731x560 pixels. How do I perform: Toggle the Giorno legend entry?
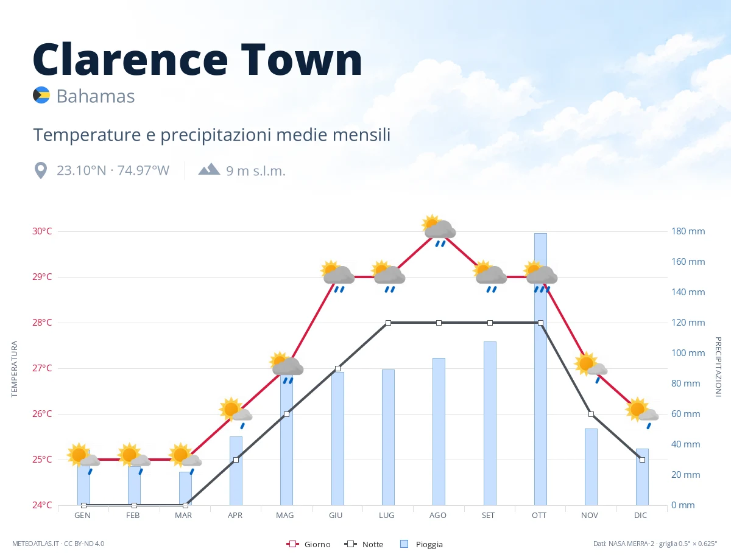click(308, 544)
